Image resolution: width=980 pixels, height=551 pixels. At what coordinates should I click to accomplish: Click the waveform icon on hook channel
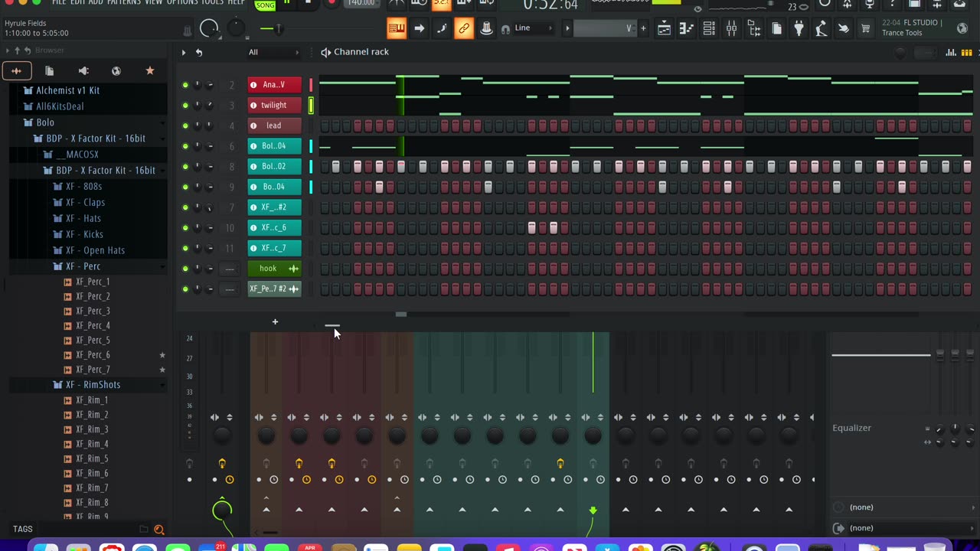pos(293,269)
